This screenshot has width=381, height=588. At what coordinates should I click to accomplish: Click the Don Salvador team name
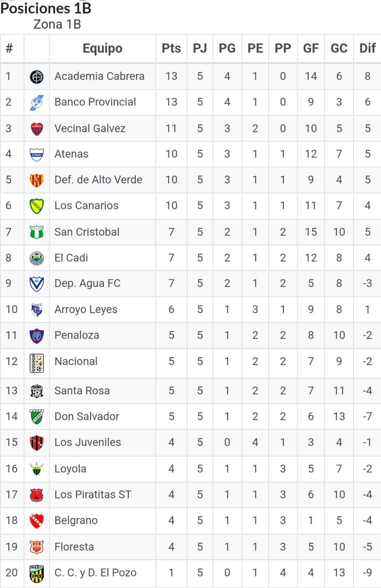(x=87, y=416)
